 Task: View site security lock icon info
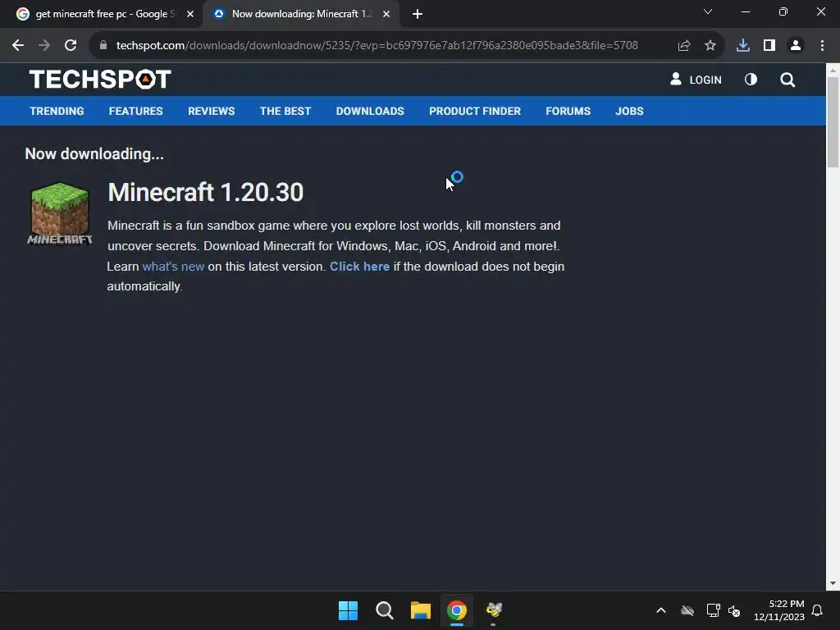click(x=103, y=46)
